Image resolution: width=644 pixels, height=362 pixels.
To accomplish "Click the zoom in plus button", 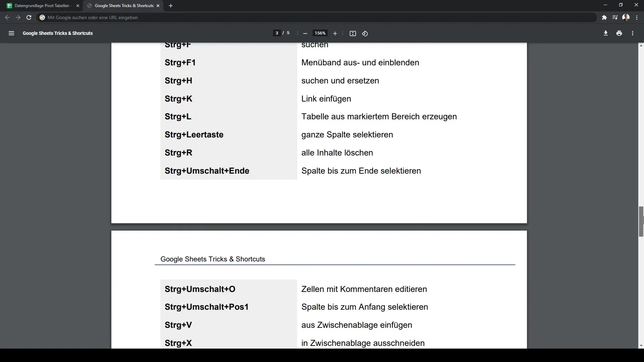I will tap(335, 33).
